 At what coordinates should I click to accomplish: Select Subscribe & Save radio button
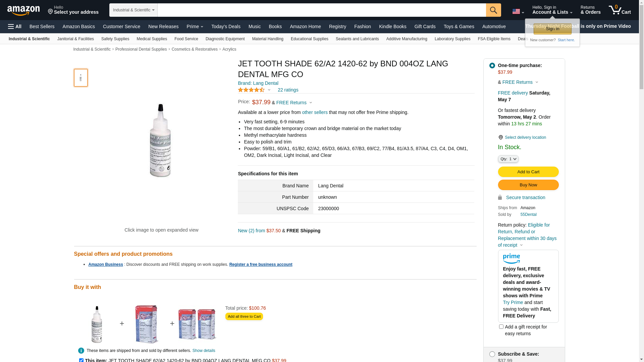coord(492,354)
